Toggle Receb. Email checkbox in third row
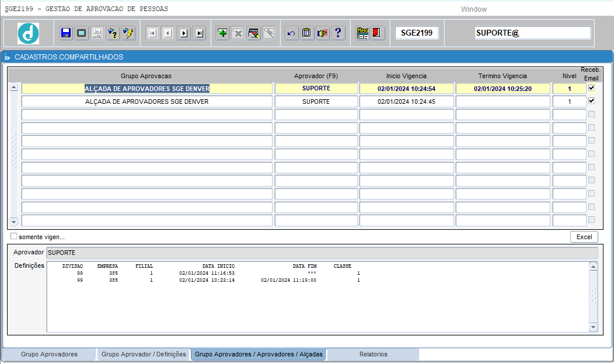This screenshot has height=364, width=614. click(x=591, y=114)
